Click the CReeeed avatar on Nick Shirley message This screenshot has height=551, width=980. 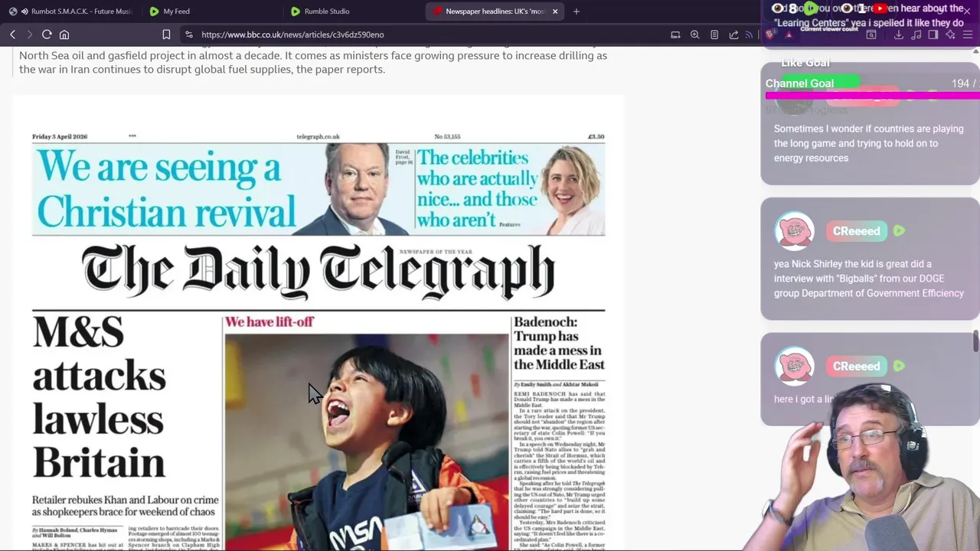point(794,231)
